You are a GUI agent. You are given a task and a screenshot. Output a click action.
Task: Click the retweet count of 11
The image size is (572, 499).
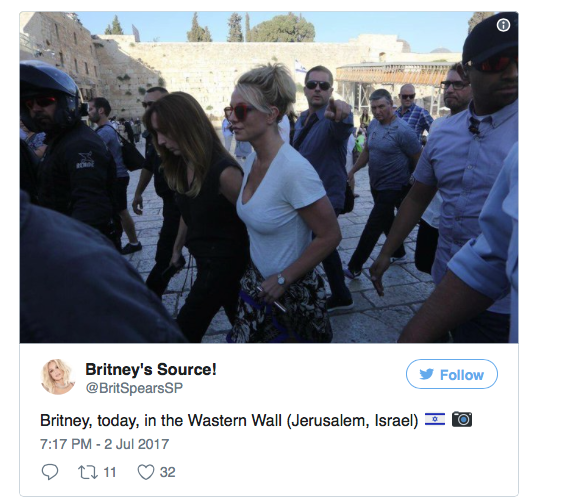click(x=109, y=472)
